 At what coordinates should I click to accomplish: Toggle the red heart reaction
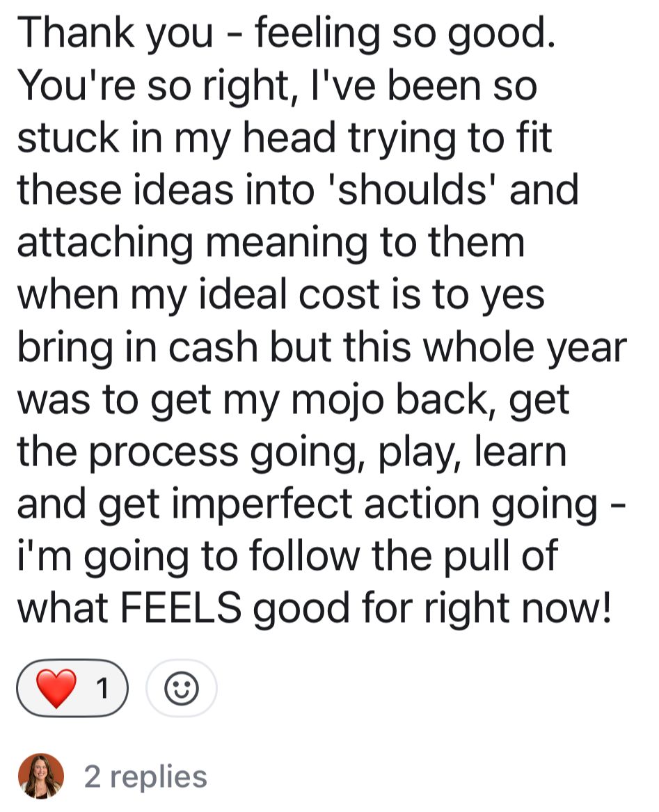[72, 688]
